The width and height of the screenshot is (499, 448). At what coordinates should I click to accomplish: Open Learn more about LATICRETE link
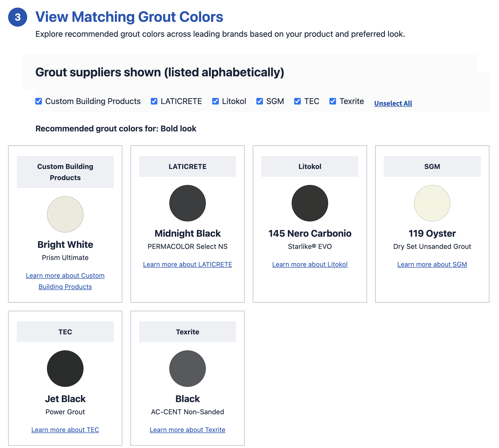pyautogui.click(x=188, y=264)
